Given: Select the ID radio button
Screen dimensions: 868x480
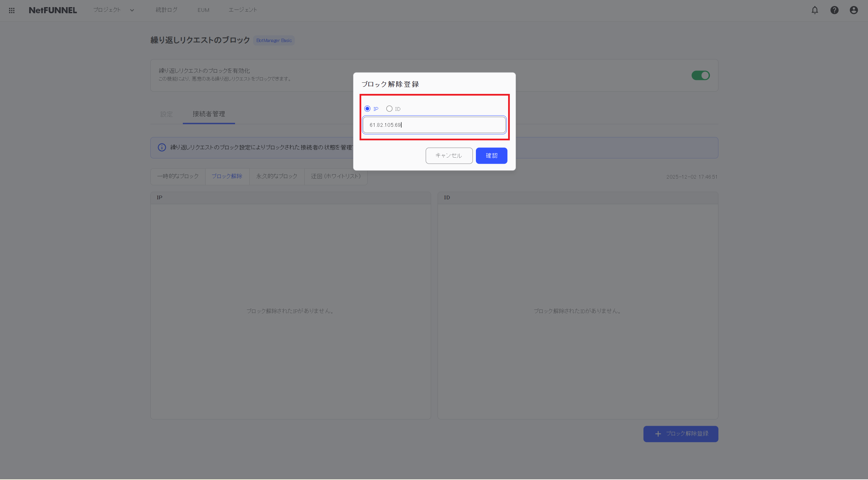Looking at the screenshot, I should (389, 108).
